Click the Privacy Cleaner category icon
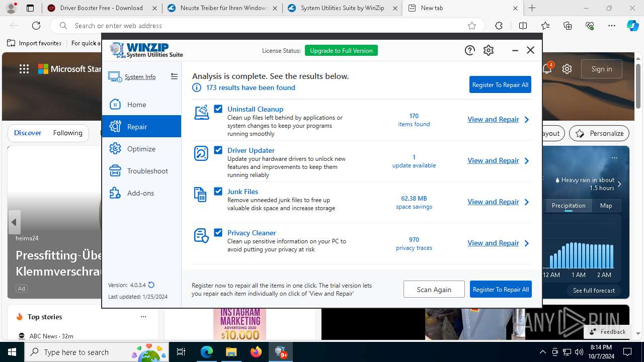 tap(201, 236)
